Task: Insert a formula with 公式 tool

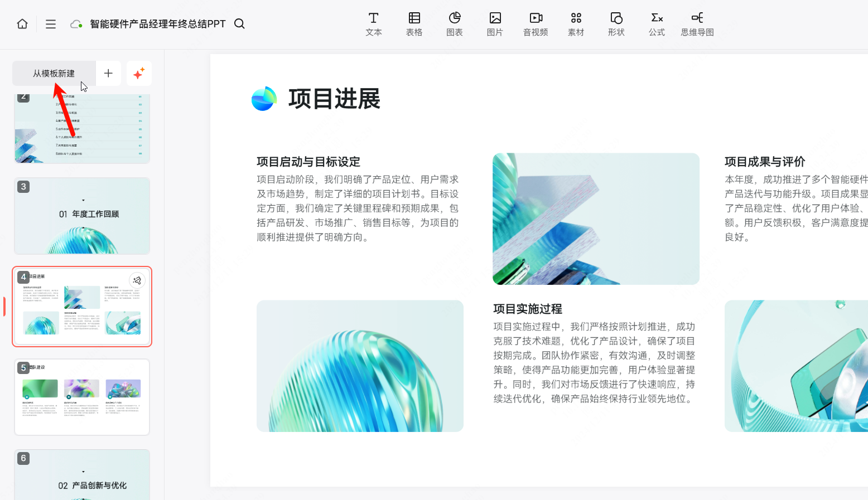Action: pos(657,25)
